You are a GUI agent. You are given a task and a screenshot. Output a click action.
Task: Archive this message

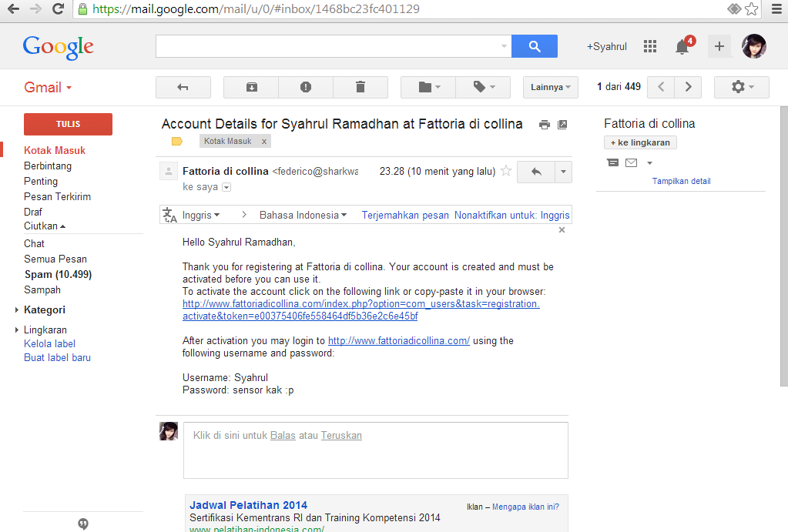(x=251, y=88)
